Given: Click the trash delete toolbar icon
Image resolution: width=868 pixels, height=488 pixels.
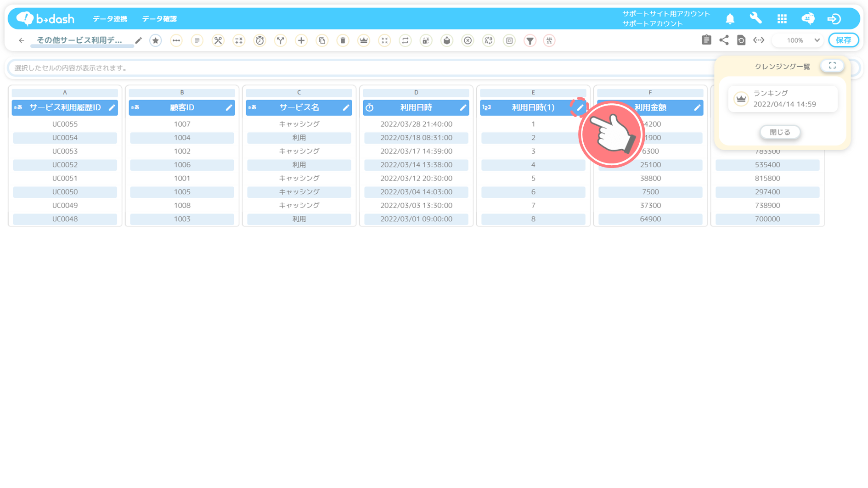Looking at the screenshot, I should click(x=343, y=40).
